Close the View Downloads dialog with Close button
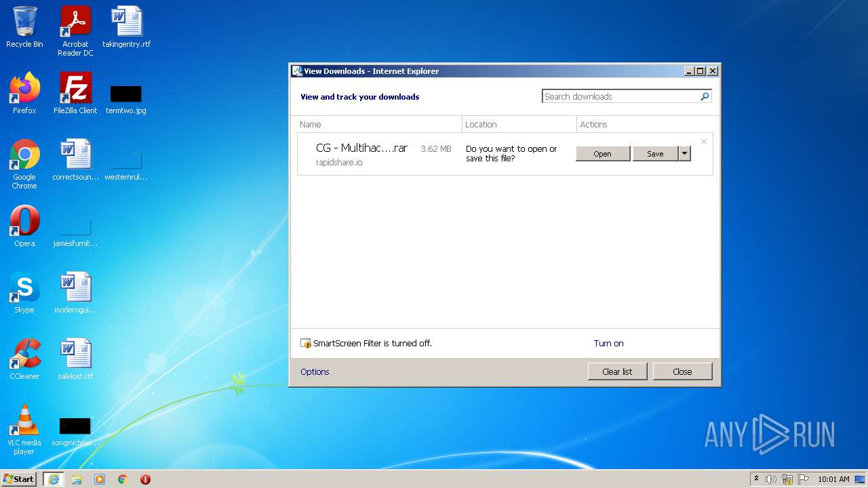This screenshot has width=868, height=488. (682, 371)
